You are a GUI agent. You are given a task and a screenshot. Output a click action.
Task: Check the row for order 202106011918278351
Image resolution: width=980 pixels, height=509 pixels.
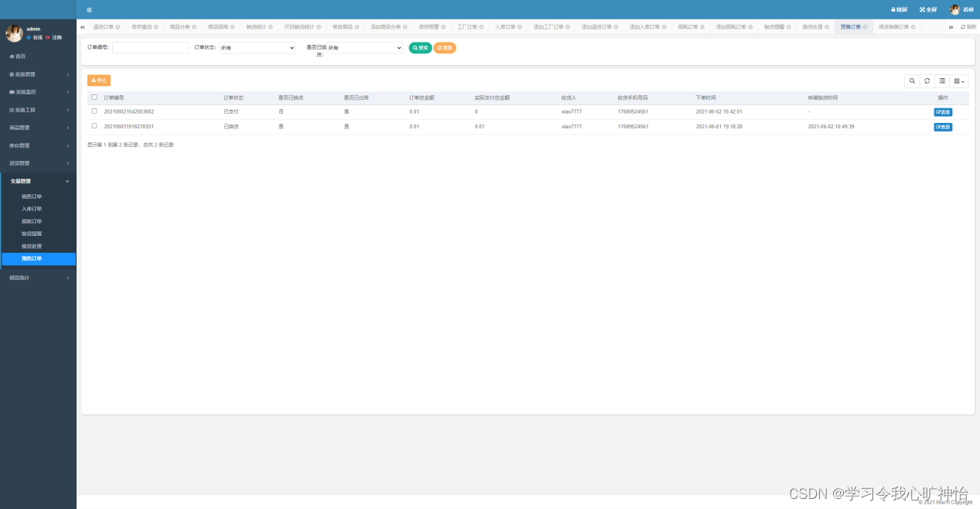pyautogui.click(x=94, y=126)
